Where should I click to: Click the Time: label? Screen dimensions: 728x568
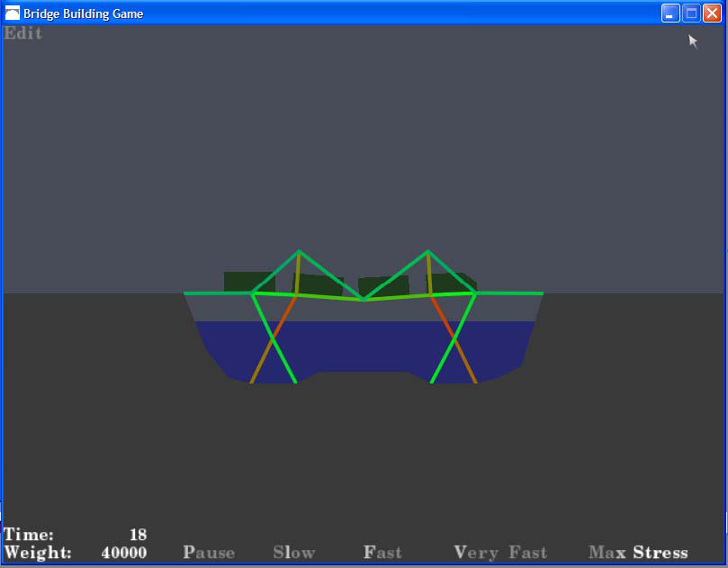(x=29, y=535)
